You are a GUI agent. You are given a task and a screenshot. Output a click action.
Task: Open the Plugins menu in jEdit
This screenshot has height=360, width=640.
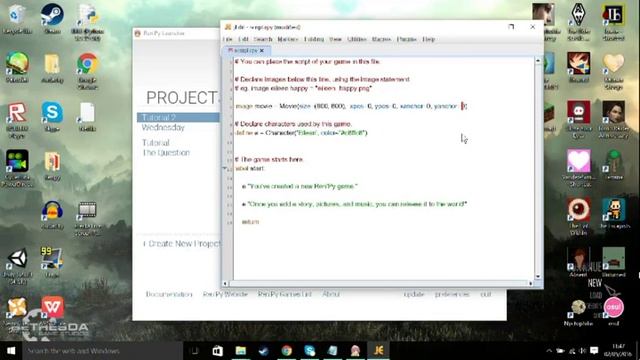[x=407, y=39]
